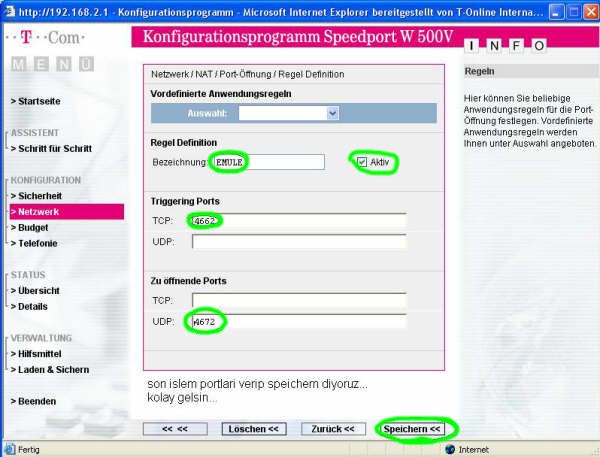The image size is (600, 457).
Task: Minimize the Internet Explorer window
Action: click(556, 12)
